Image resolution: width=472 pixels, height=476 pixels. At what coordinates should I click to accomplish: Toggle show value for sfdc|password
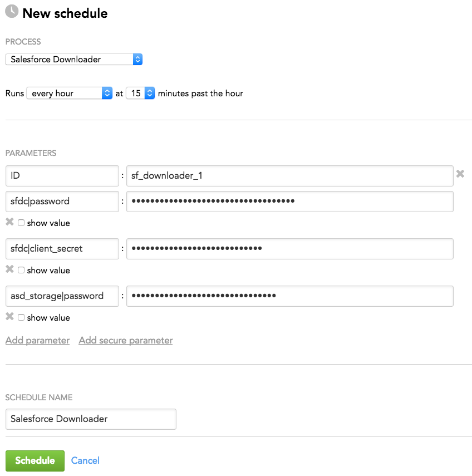pos(21,223)
